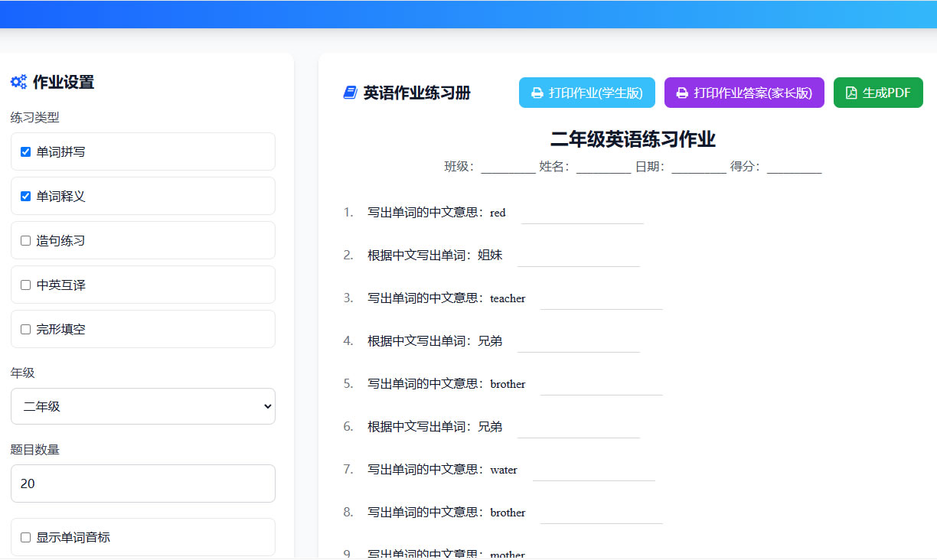Open the 年级 grade dropdown
Viewport: 937px width, 560px height.
(x=142, y=406)
